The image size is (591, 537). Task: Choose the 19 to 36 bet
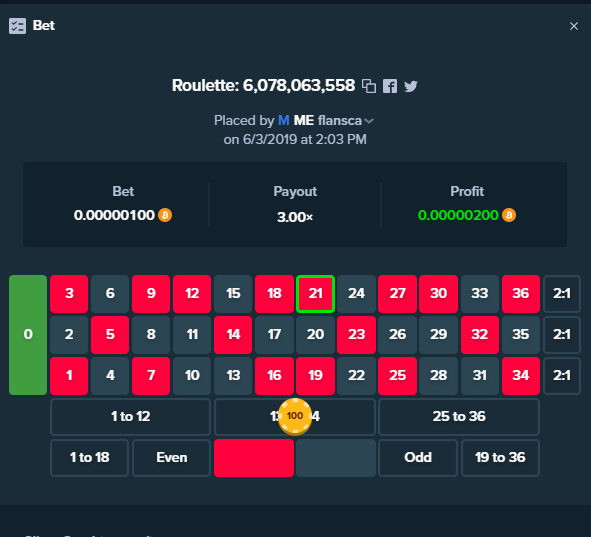coord(500,458)
